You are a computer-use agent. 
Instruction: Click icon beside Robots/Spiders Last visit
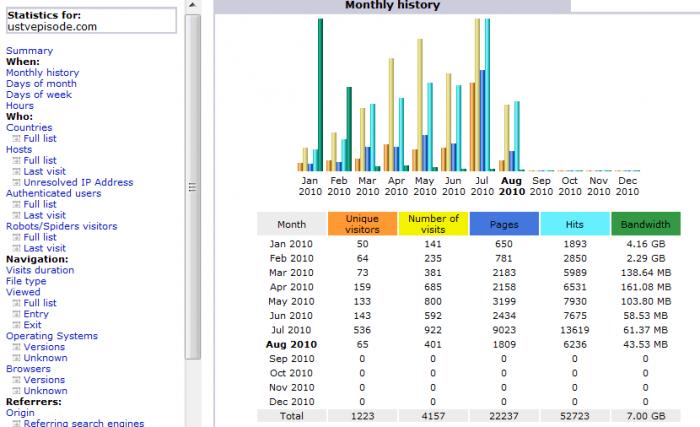tap(17, 248)
